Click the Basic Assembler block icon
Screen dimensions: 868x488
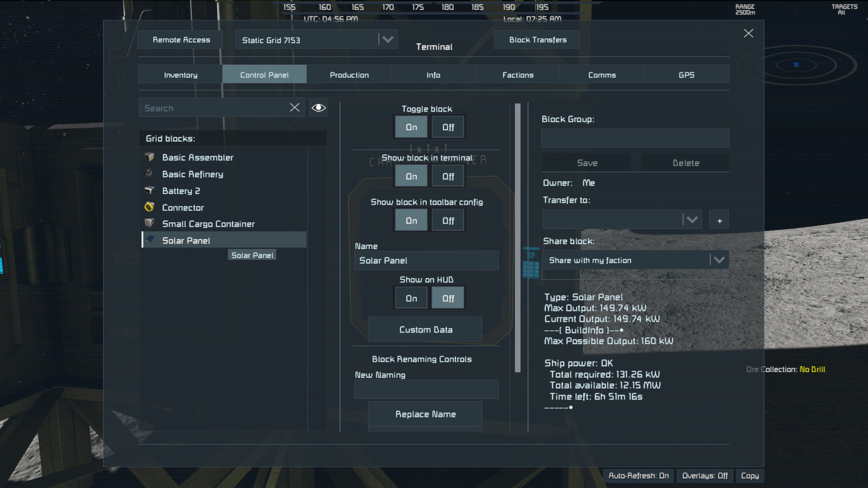click(149, 157)
